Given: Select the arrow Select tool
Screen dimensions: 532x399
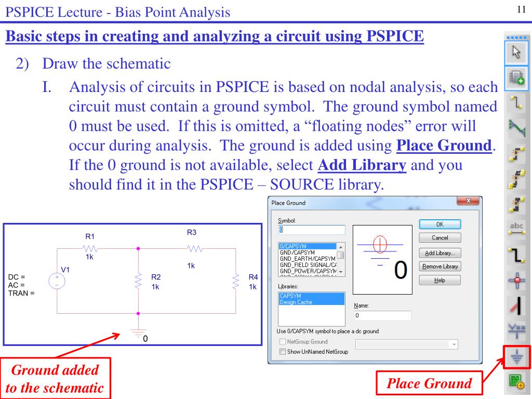Looking at the screenshot, I should (516, 52).
